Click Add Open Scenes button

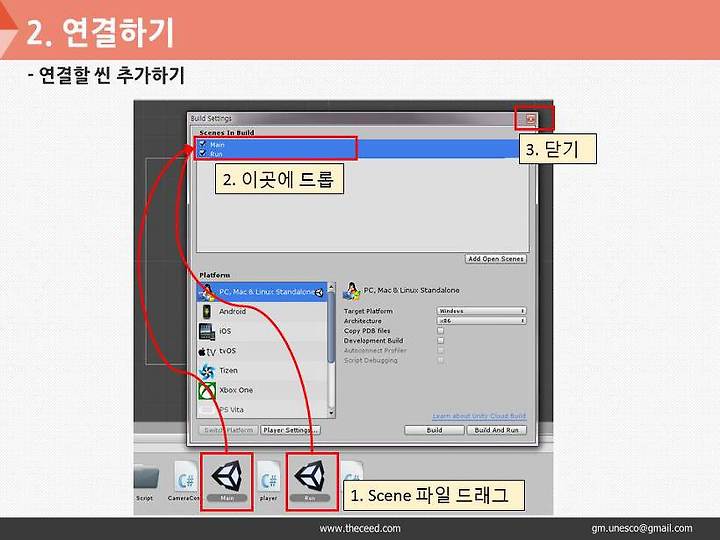tap(496, 259)
